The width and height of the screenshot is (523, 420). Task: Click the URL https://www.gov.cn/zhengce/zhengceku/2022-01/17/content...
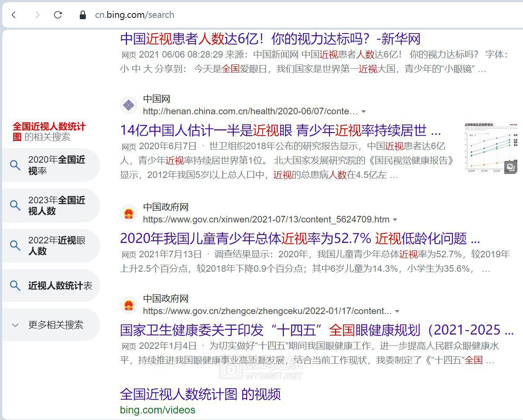(x=267, y=311)
